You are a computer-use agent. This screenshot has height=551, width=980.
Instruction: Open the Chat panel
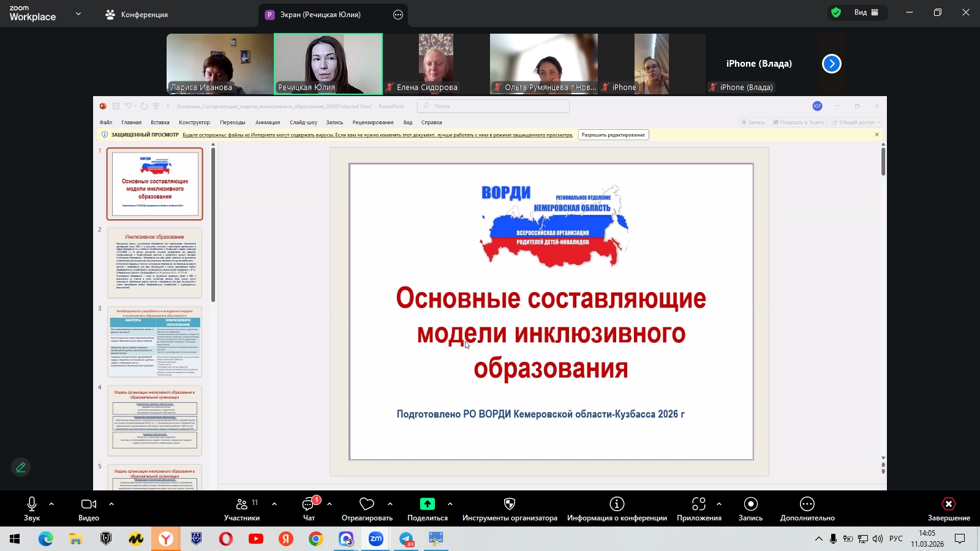(309, 504)
